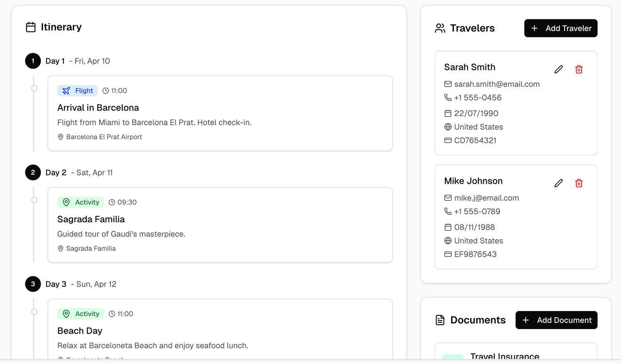
Task: Edit Sarah Smith's traveler details
Action: coord(558,69)
